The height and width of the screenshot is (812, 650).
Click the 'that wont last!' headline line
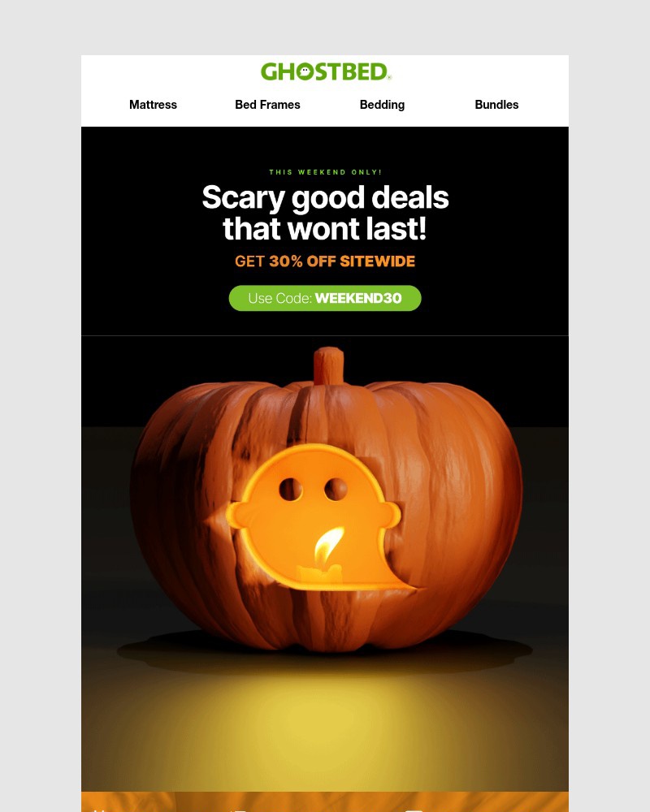(325, 229)
